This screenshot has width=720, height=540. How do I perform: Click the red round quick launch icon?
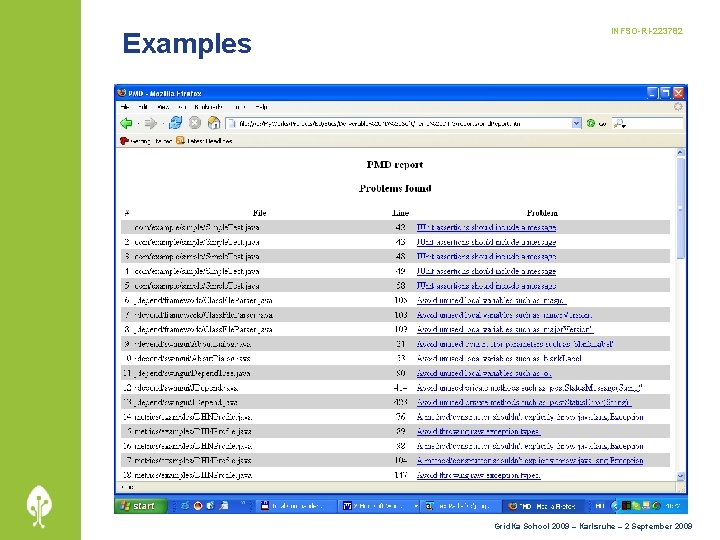tap(198, 506)
